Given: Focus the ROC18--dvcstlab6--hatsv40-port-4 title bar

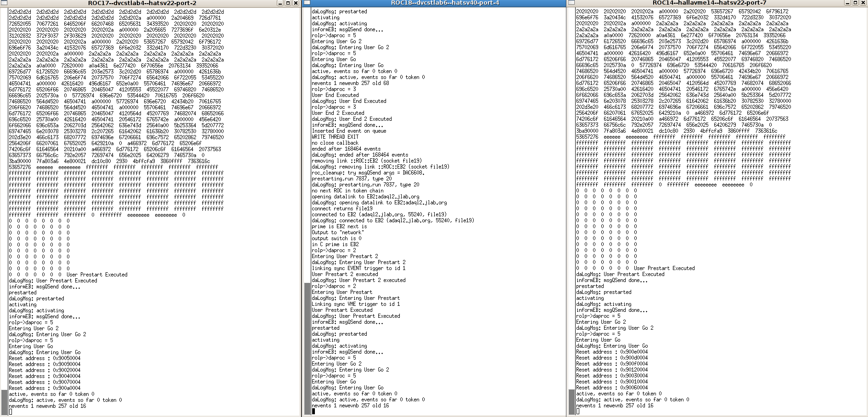Looking at the screenshot, I should [x=445, y=3].
